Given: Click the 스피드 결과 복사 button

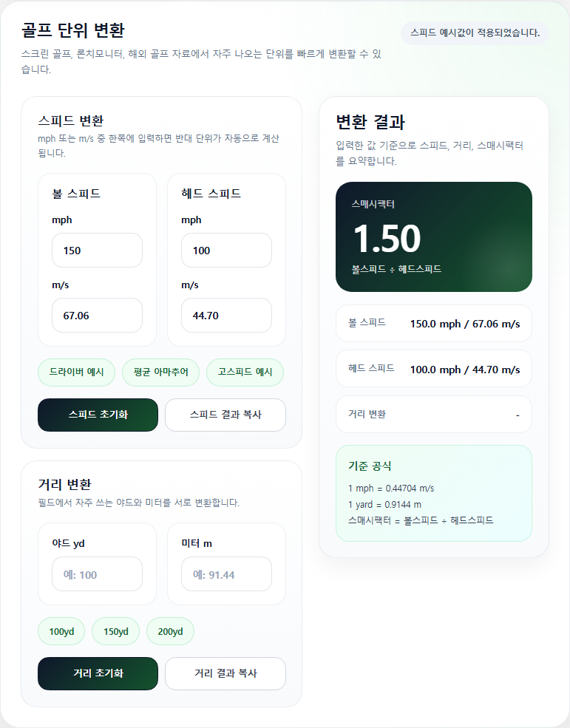Looking at the screenshot, I should click(x=225, y=415).
